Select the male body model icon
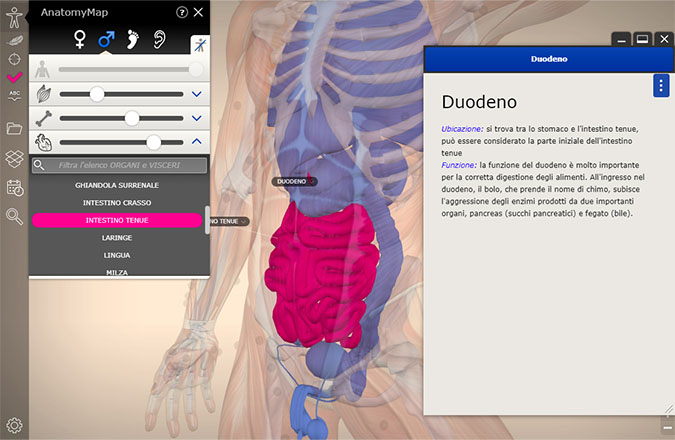 [x=106, y=40]
